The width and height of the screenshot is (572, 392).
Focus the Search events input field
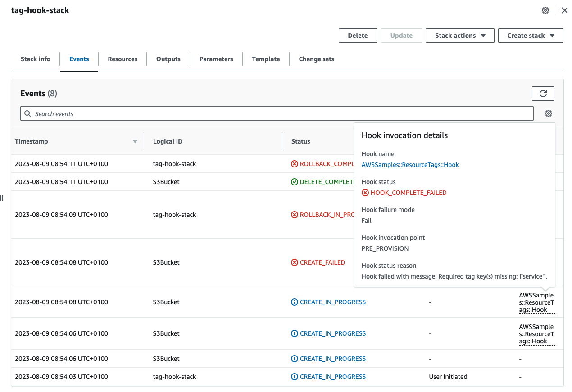tap(277, 113)
